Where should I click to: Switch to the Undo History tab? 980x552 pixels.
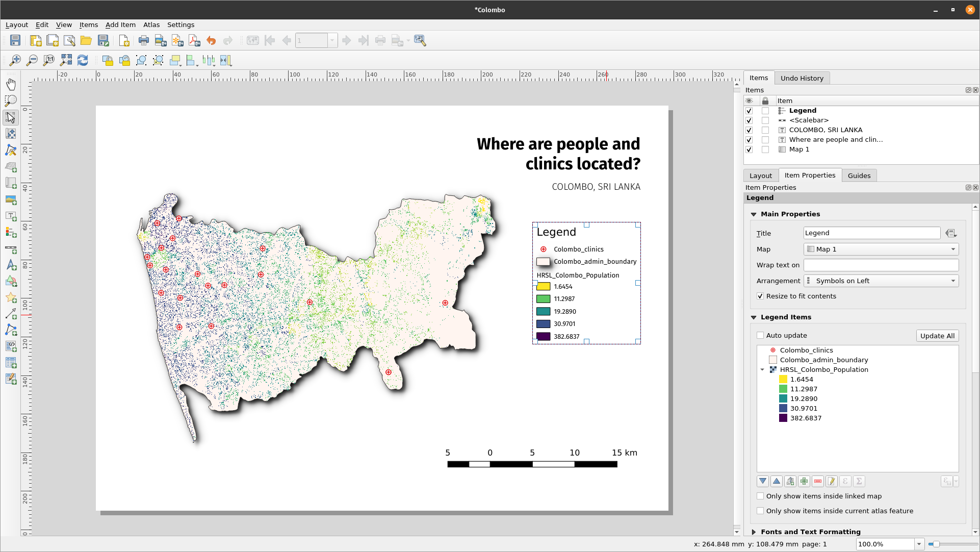(802, 78)
